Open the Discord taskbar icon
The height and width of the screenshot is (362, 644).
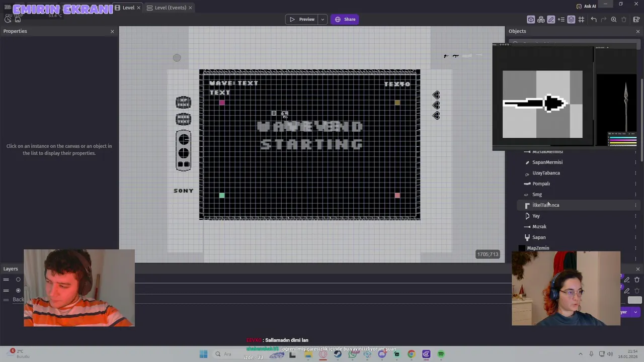[382, 354]
